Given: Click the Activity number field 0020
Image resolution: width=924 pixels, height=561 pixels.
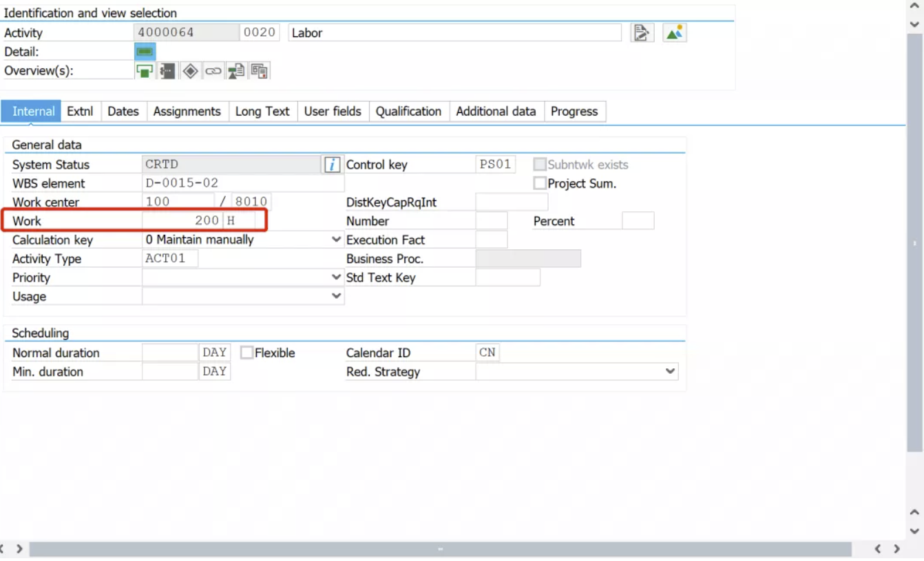Looking at the screenshot, I should [x=260, y=32].
